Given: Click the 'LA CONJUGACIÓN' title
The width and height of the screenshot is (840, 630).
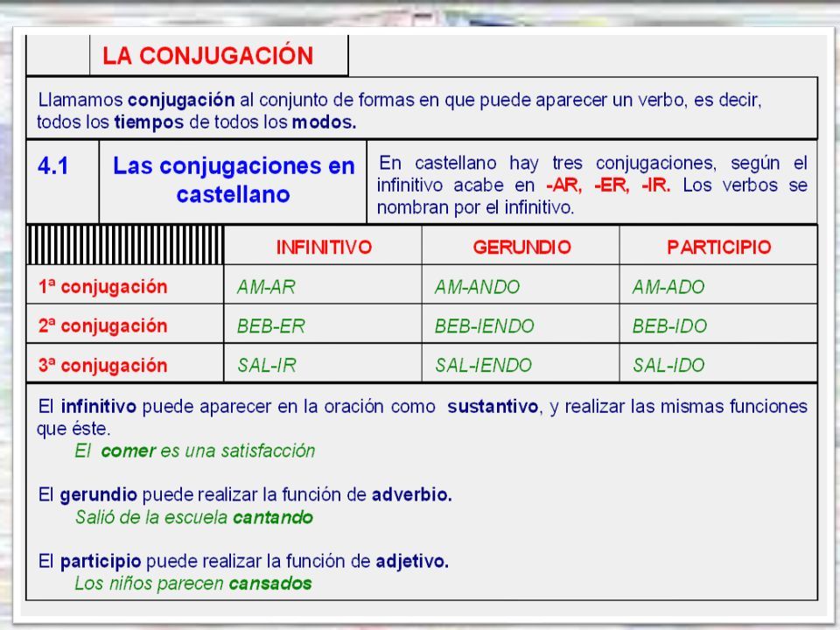Looking at the screenshot, I should coord(208,56).
